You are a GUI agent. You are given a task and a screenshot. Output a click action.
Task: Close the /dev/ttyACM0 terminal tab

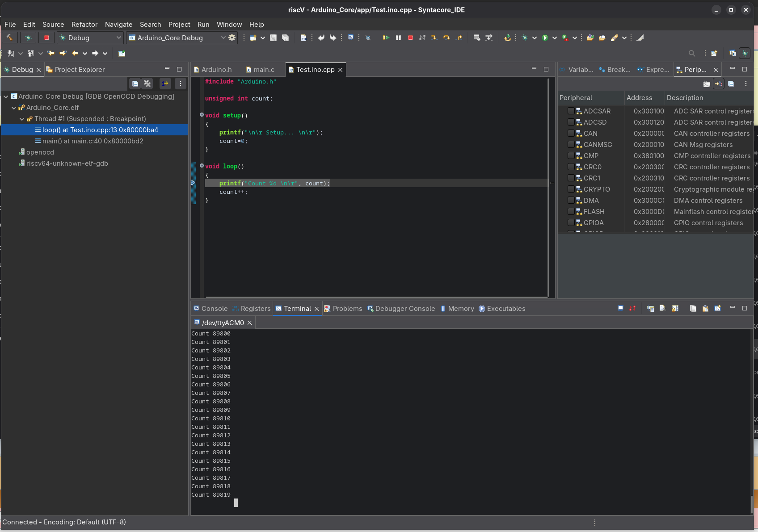pos(250,323)
